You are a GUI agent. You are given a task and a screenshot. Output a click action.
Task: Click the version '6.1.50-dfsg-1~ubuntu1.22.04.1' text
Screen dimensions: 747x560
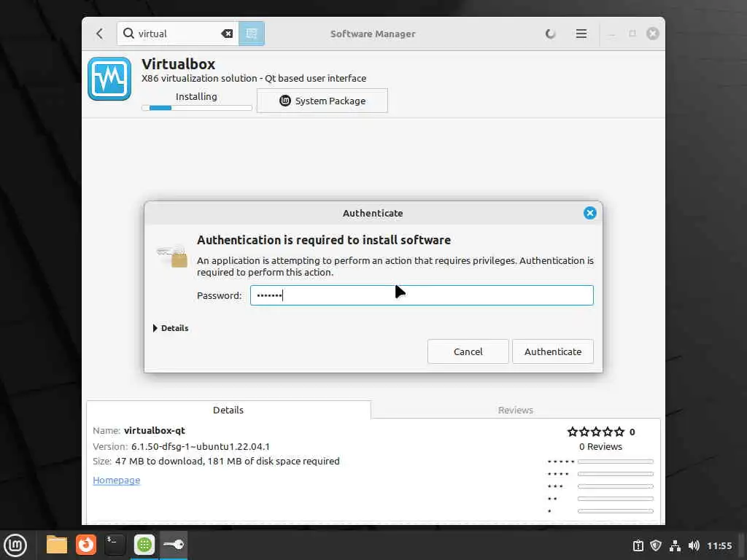(x=201, y=447)
